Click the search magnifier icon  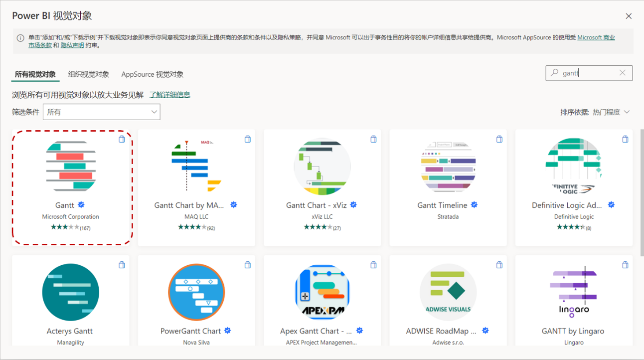click(x=555, y=73)
